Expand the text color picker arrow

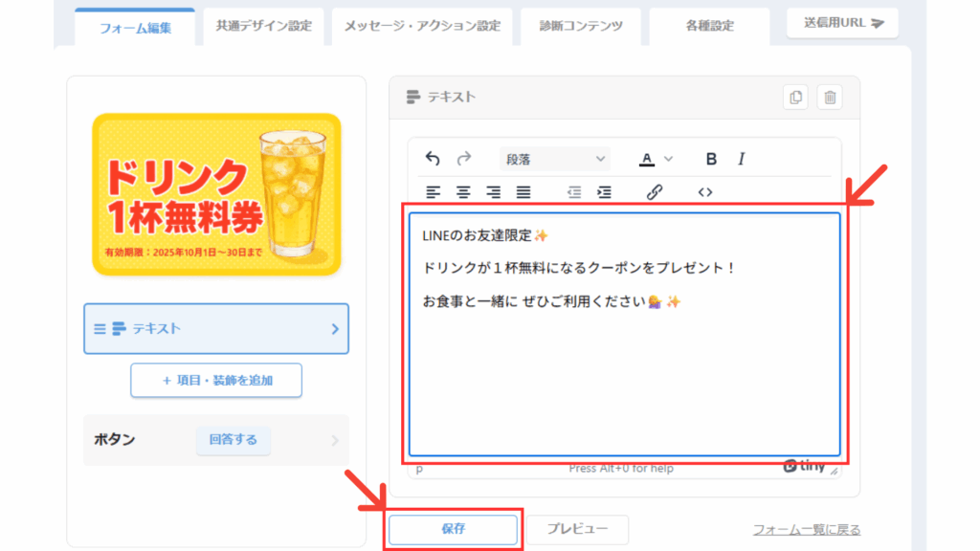coord(669,159)
